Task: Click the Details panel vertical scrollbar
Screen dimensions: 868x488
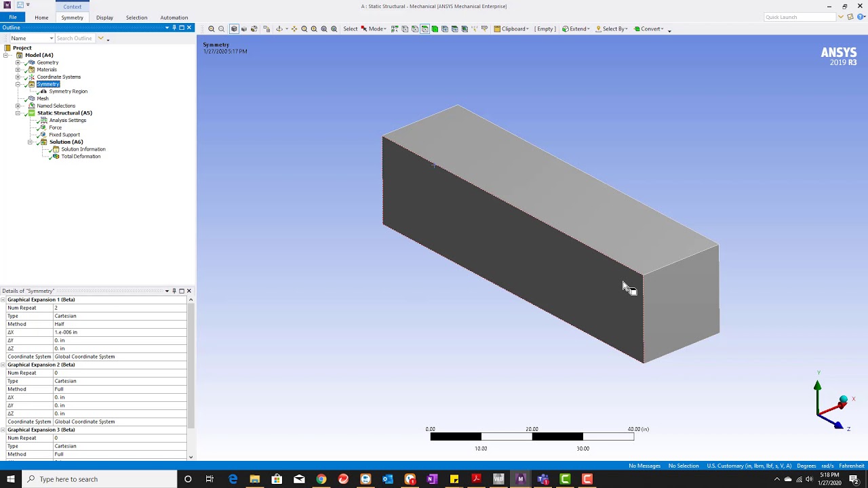Action: (x=191, y=366)
